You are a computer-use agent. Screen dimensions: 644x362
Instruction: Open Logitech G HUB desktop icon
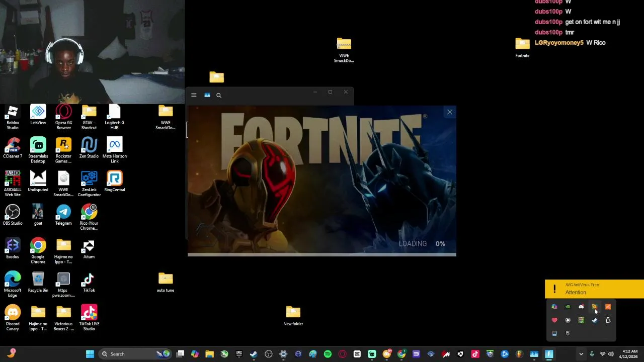tap(114, 117)
